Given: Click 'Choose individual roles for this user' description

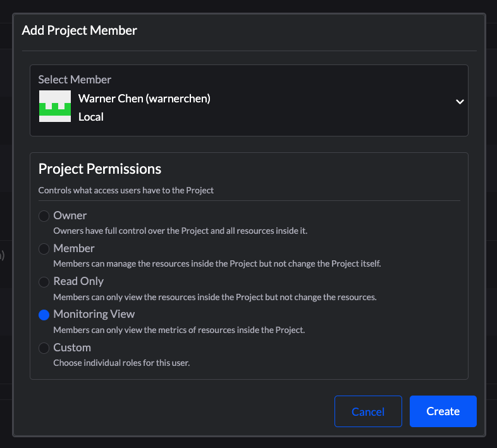Looking at the screenshot, I should [121, 363].
